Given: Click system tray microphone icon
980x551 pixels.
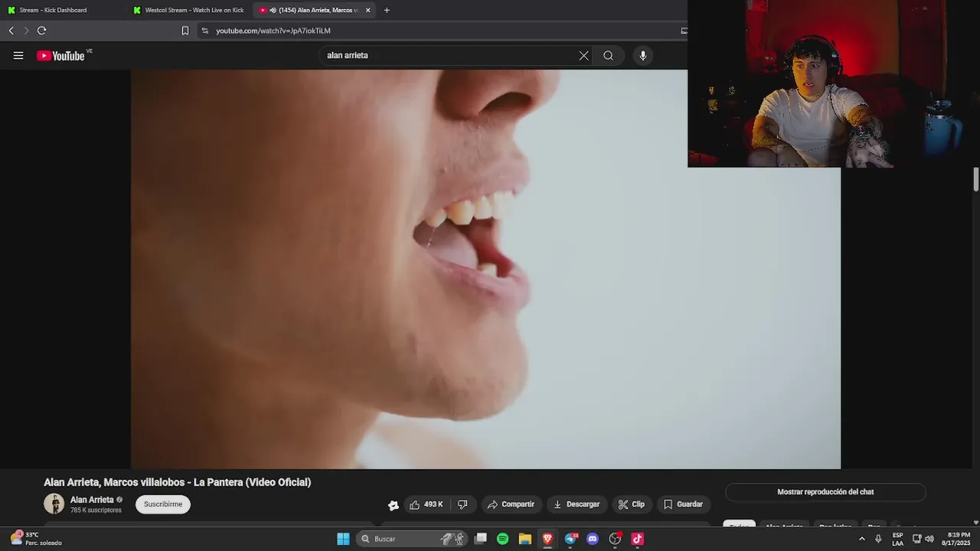Looking at the screenshot, I should 878,539.
